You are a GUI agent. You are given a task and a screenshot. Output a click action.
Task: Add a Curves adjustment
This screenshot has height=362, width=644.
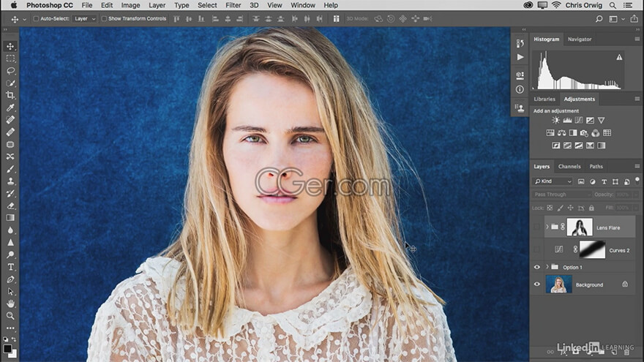(579, 120)
